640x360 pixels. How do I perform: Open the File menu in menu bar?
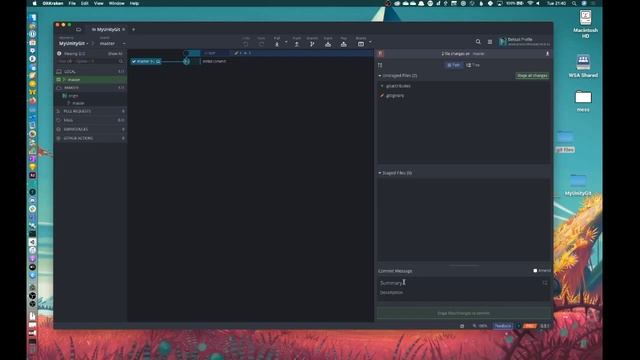72,3
